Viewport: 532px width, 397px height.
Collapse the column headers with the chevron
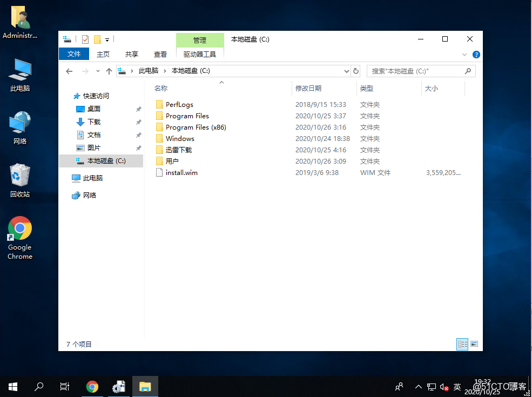point(221,82)
